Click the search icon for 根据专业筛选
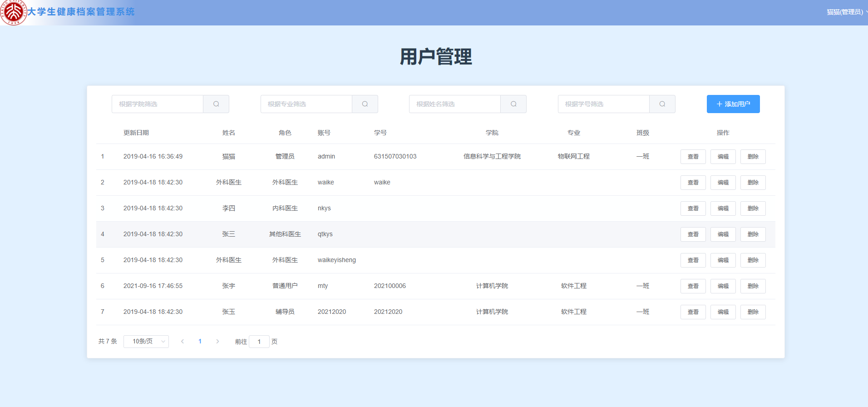 365,104
